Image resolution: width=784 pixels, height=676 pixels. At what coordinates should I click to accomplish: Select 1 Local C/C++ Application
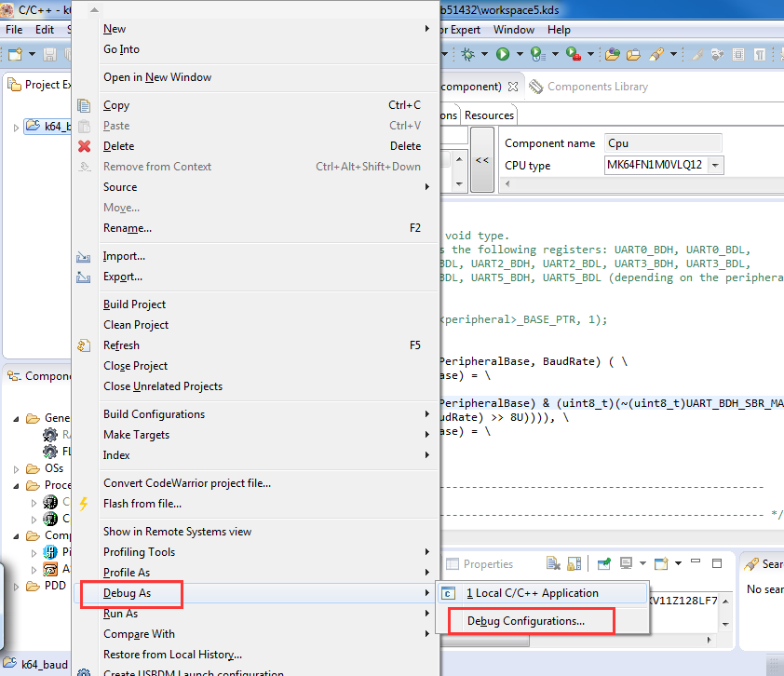pyautogui.click(x=543, y=593)
